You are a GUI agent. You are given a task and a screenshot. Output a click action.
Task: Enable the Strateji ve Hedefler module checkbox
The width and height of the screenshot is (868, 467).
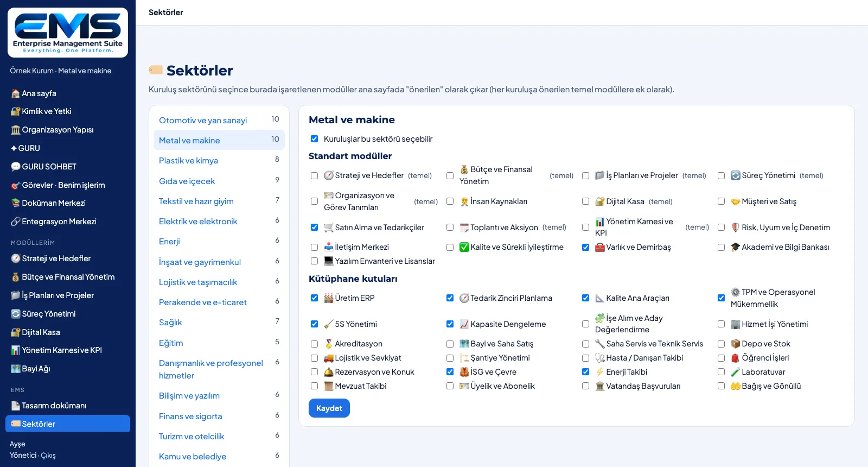coord(314,175)
